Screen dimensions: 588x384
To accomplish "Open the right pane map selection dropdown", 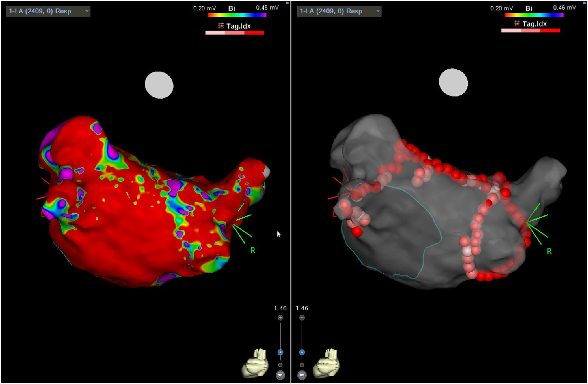I will 339,11.
